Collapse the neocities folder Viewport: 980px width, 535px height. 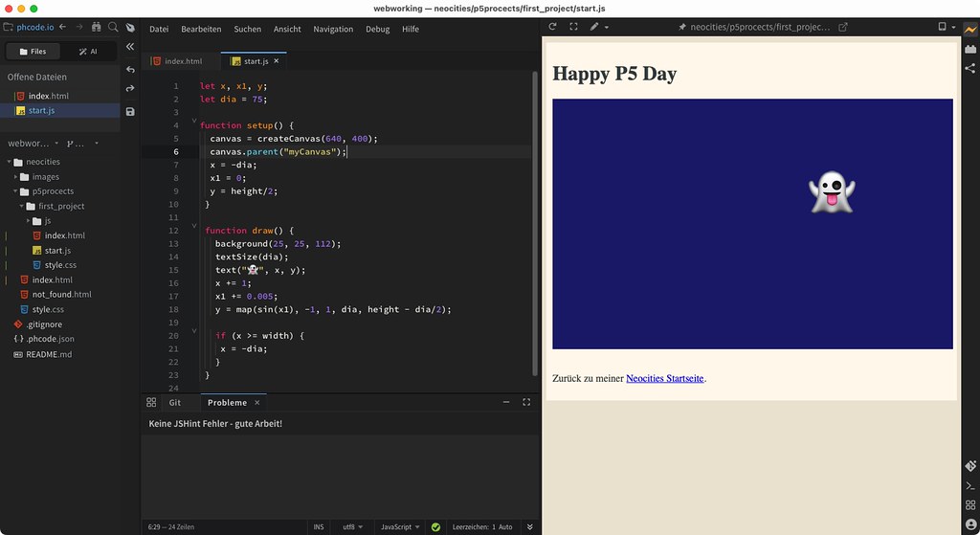pyautogui.click(x=10, y=162)
